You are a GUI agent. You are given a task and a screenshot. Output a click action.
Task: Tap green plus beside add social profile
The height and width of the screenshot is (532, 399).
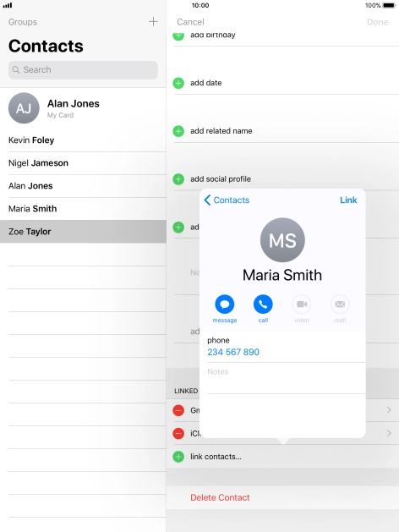click(178, 179)
